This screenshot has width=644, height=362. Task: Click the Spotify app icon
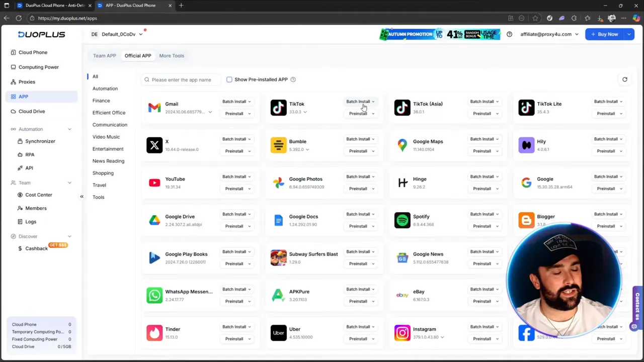403,220
